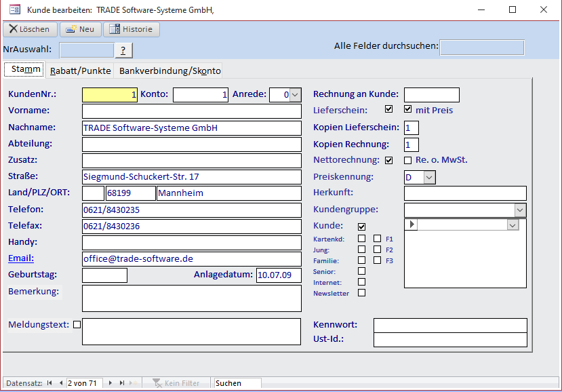Check the F3 checkbox

(377, 260)
